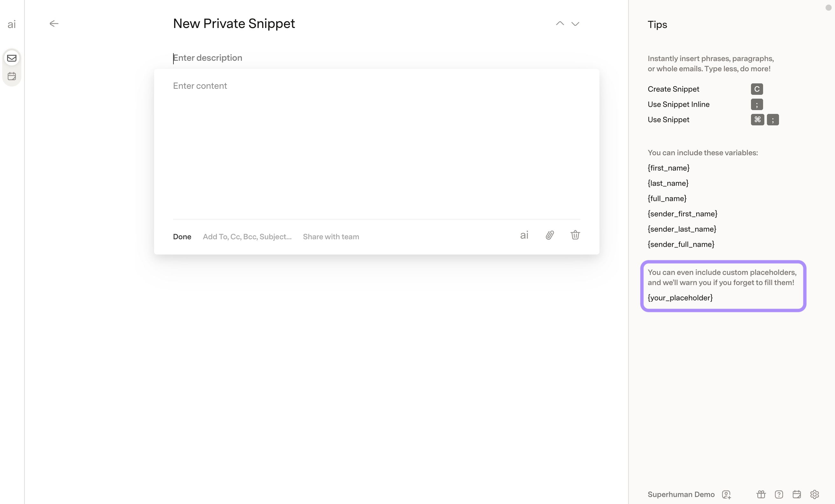Attach a file with the paperclip icon
Screen dimensions: 835x504
point(550,235)
